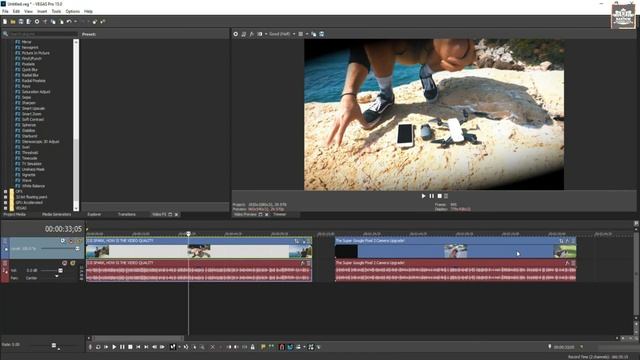Pause playback in the preview window
Screen dimensions: 640x360
[x=431, y=196]
